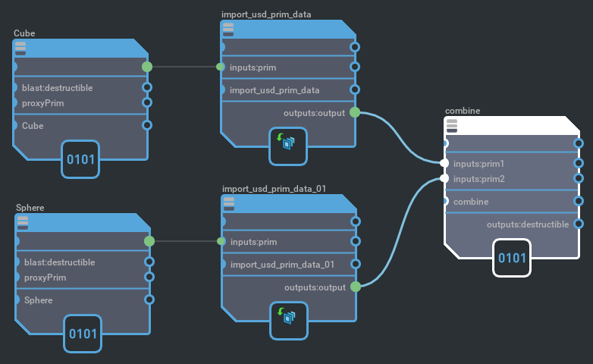Click the 0101 icon on Sphere node
The height and width of the screenshot is (364, 593).
tap(83, 334)
